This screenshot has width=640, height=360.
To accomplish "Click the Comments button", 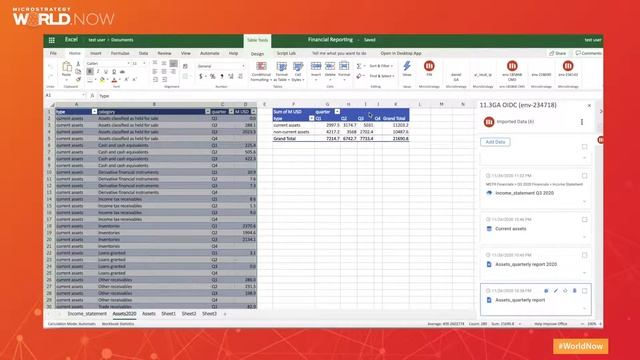I will [588, 53].
